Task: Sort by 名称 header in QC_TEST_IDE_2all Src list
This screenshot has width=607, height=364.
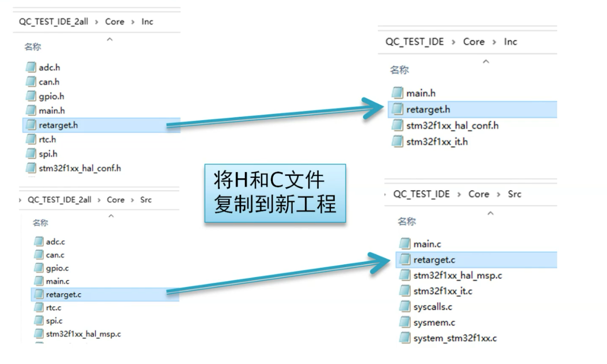Action: pos(41,223)
